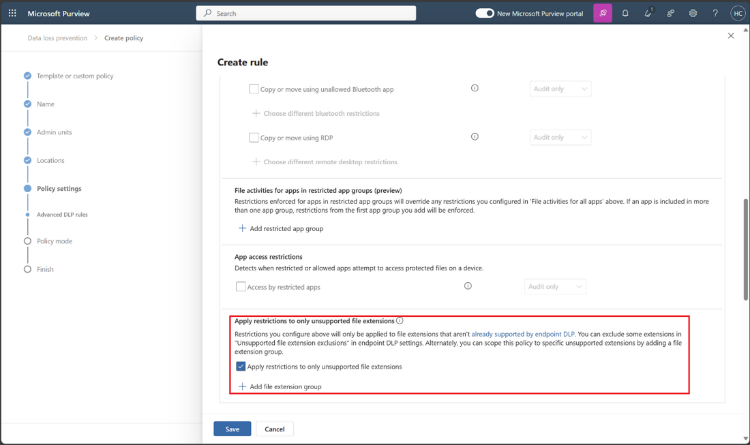This screenshot has height=445, width=750.
Task: Check Copy or move using unallowed Bluetooth app
Action: pyautogui.click(x=254, y=89)
